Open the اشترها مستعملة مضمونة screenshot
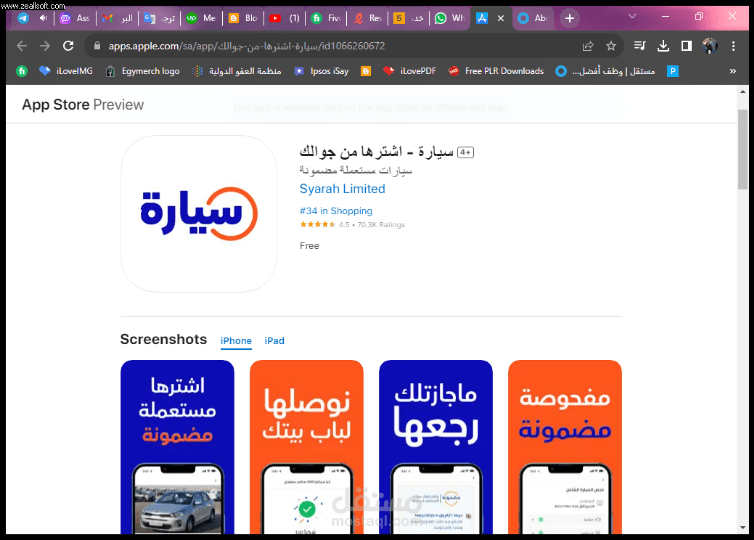The image size is (754, 540). pyautogui.click(x=177, y=447)
